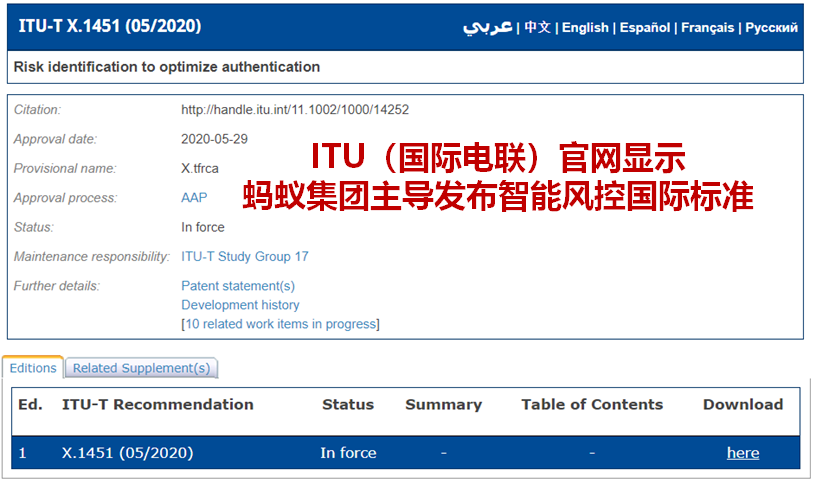Click the Download column header

point(743,405)
